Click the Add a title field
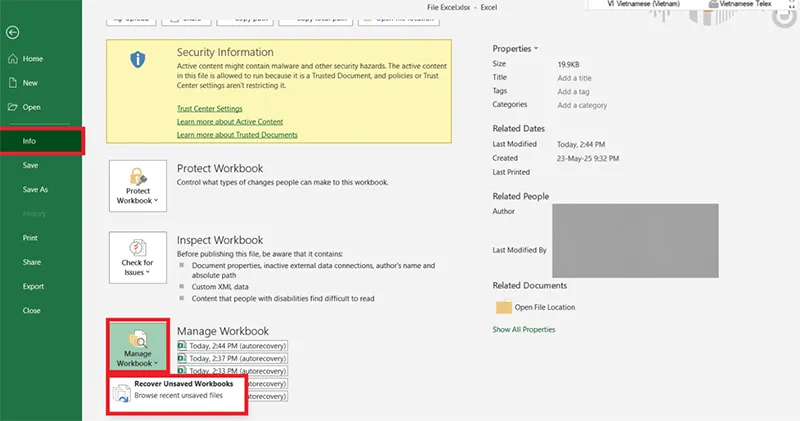Viewport: 800px width, 421px height. (575, 78)
